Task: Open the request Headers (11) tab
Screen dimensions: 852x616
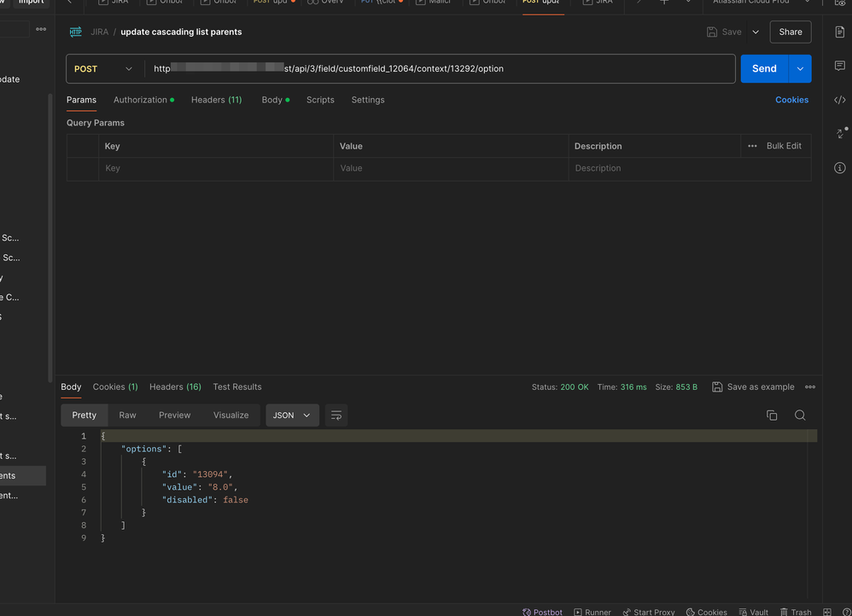Action: [216, 100]
